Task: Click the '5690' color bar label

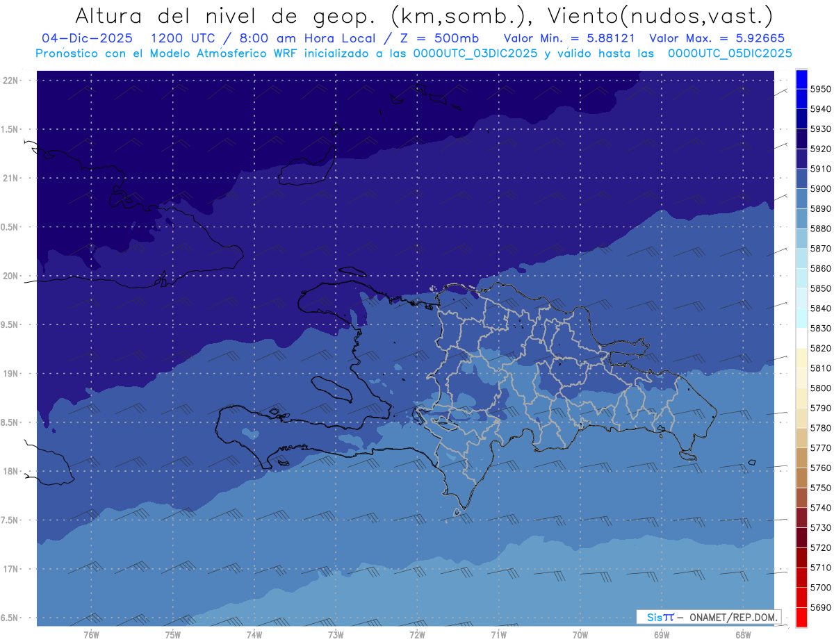Action: tap(821, 607)
